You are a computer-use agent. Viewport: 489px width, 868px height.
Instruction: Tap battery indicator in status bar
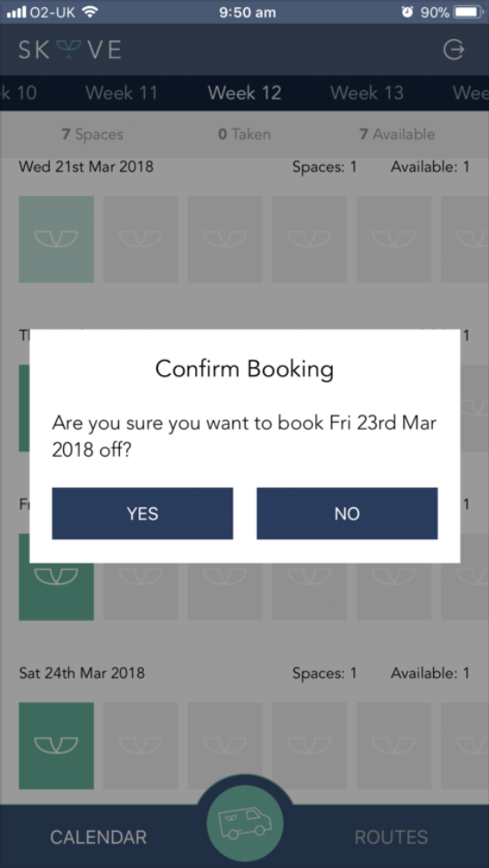tap(468, 12)
